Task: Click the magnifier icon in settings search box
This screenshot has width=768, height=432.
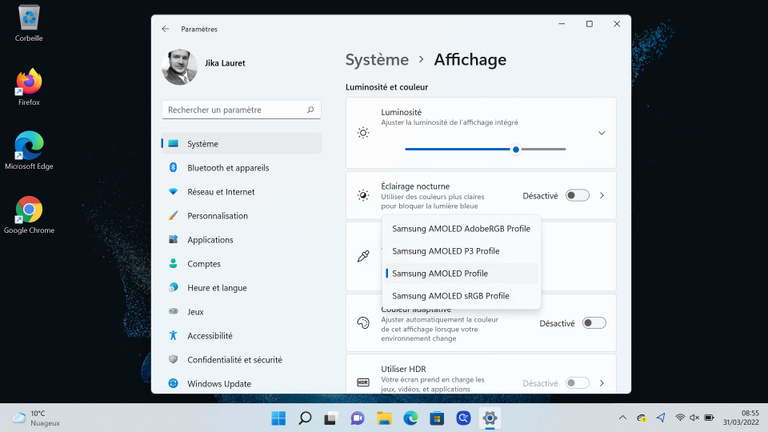Action: [311, 110]
